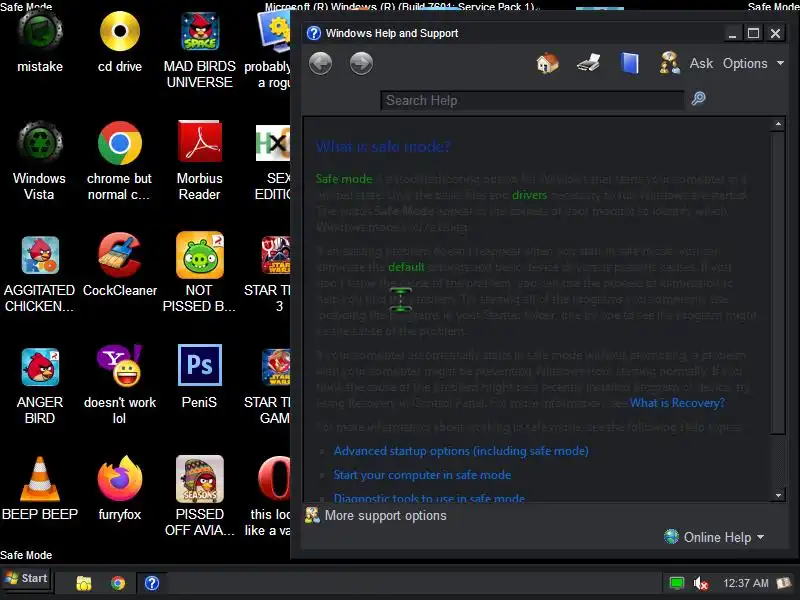This screenshot has height=600, width=800.
Task: Select the 'cd drive' desktop icon
Action: [x=120, y=43]
